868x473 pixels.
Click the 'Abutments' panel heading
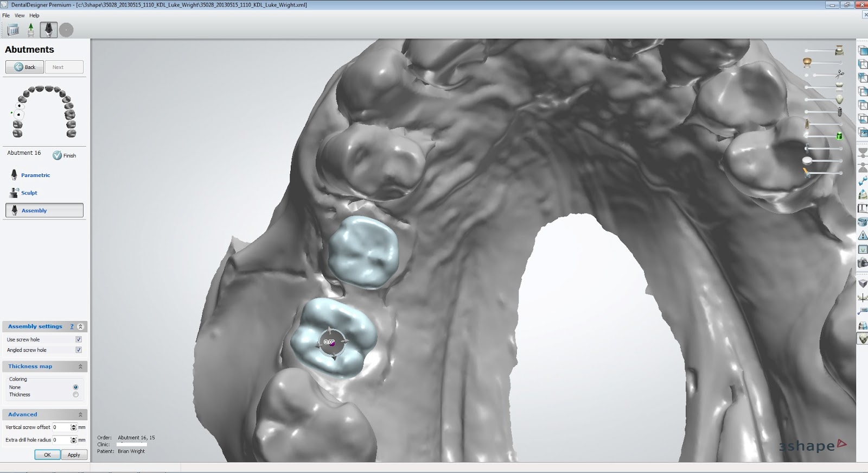tap(29, 49)
